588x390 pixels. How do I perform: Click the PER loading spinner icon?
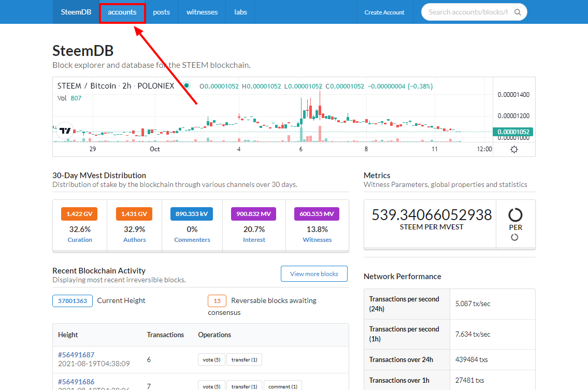pos(515,215)
